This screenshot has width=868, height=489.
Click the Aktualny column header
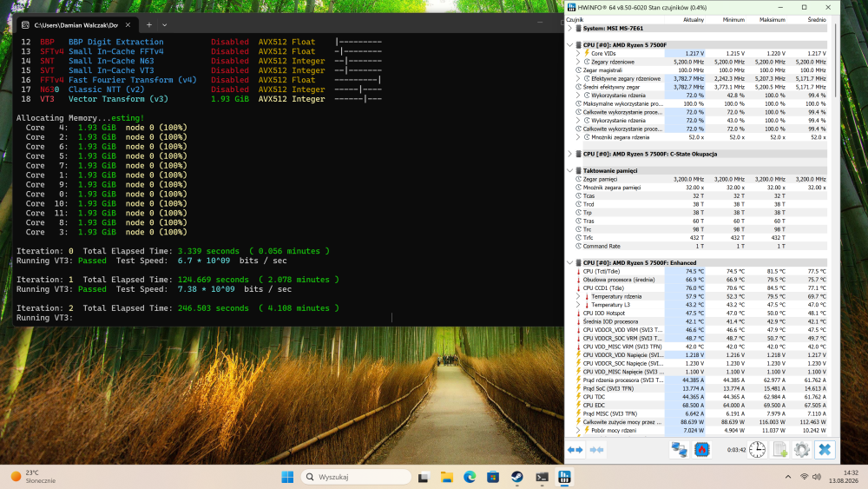click(686, 19)
